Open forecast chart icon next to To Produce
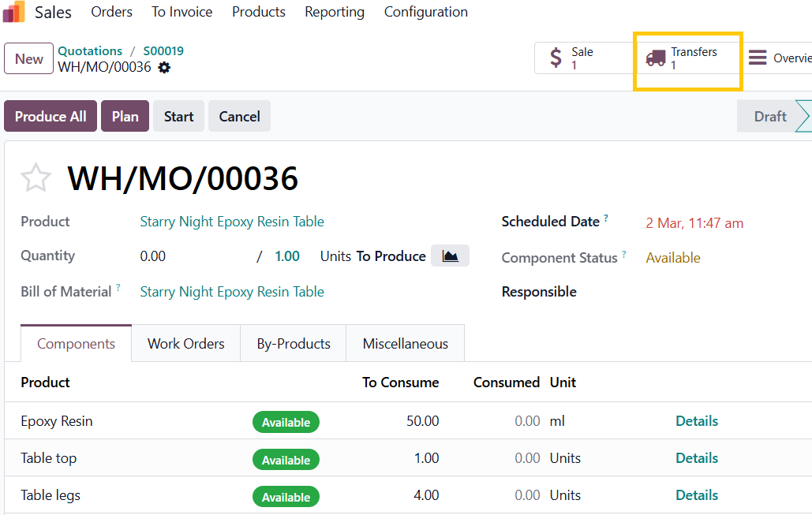The image size is (812, 515). 450,256
